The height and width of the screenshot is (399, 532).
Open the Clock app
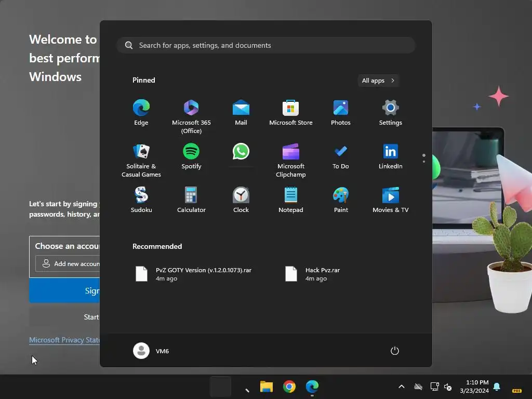241,200
